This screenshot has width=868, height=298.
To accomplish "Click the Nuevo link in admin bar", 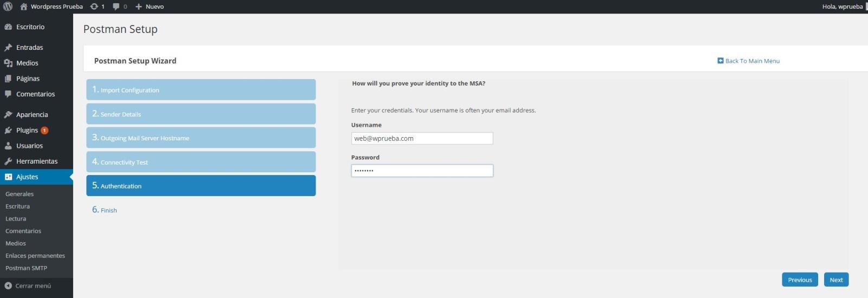I will coord(155,7).
